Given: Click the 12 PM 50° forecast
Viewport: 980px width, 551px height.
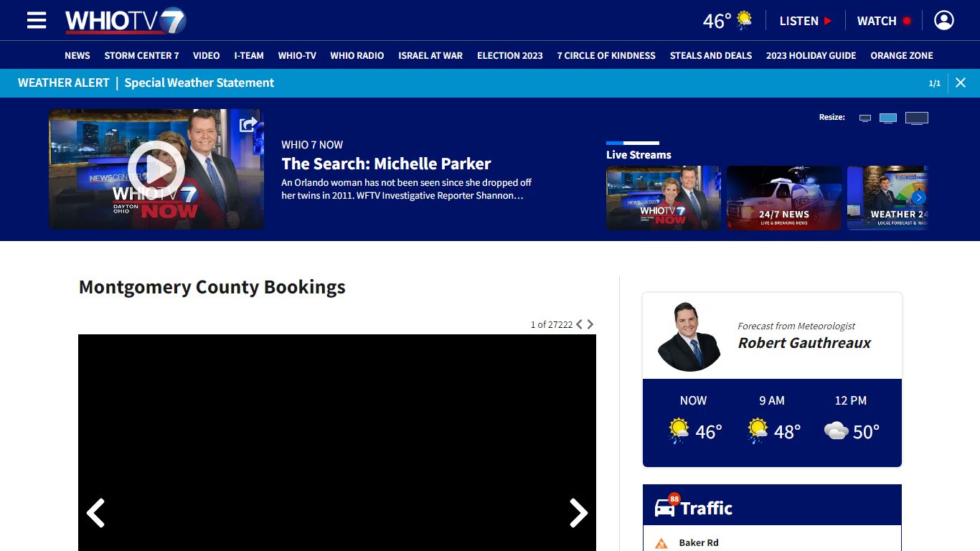Looking at the screenshot, I should [x=851, y=420].
